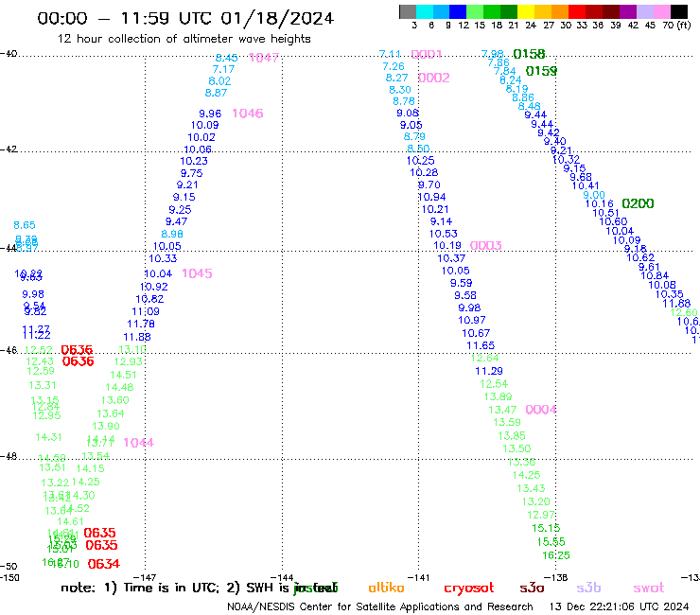
Task: Click the wave height value 10.84
Action: [655, 276]
